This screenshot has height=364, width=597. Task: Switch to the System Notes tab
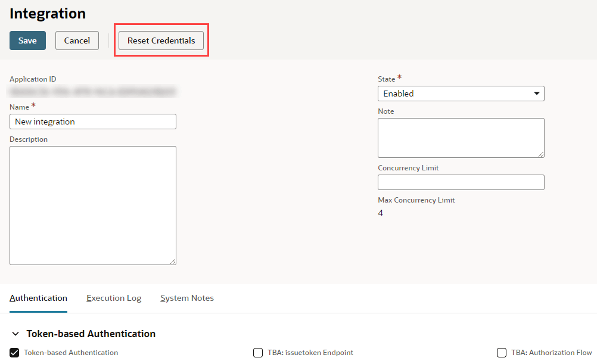tap(187, 298)
